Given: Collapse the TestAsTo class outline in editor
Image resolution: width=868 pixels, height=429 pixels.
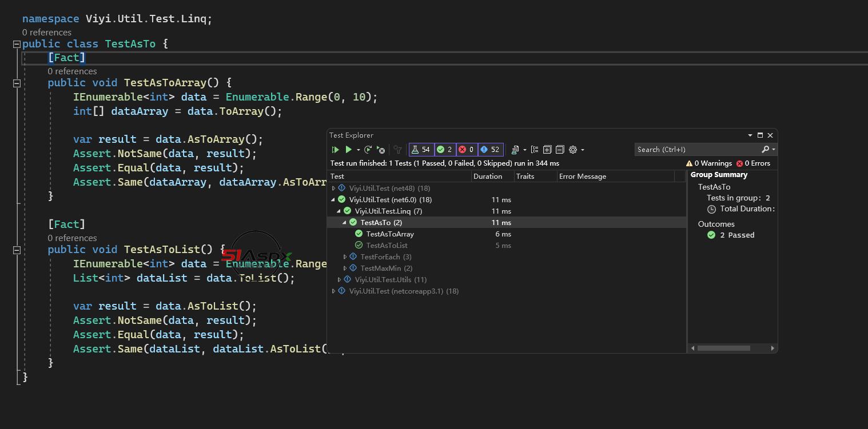Looking at the screenshot, I should pos(17,44).
